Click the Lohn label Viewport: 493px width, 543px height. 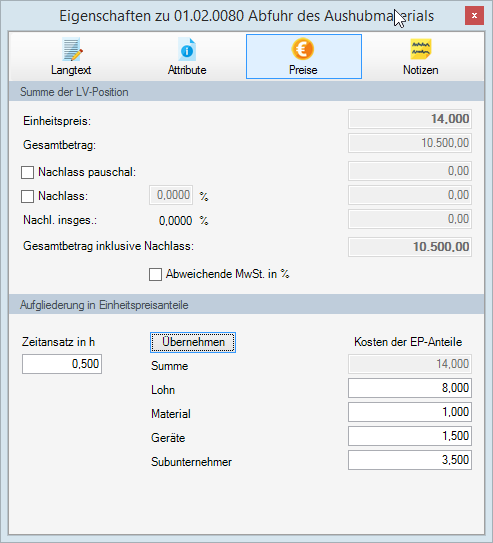click(x=163, y=390)
